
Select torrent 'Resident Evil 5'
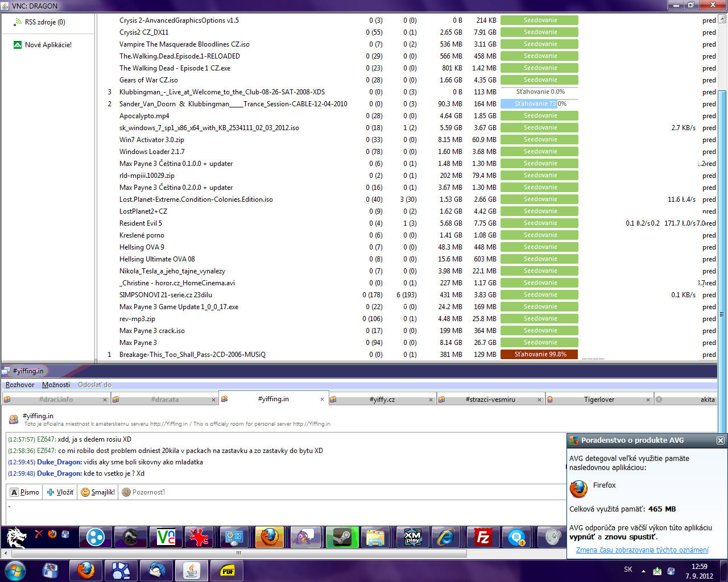tap(140, 223)
